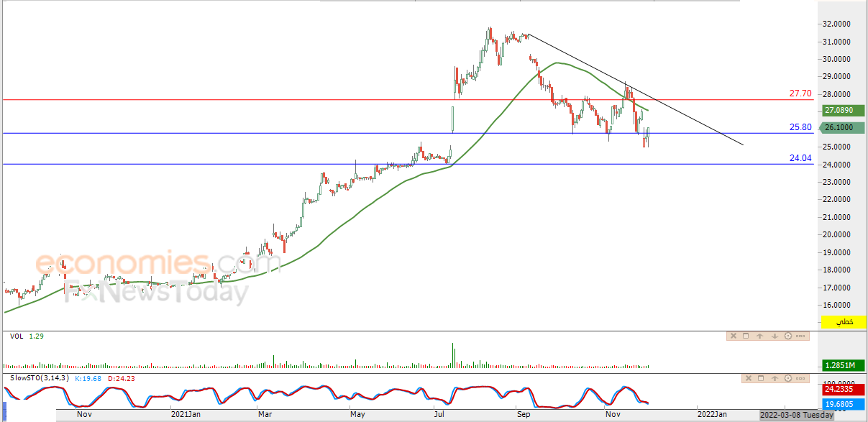Open more options for VOL panel
Viewport: 868px width, 422px height.
pos(800,336)
